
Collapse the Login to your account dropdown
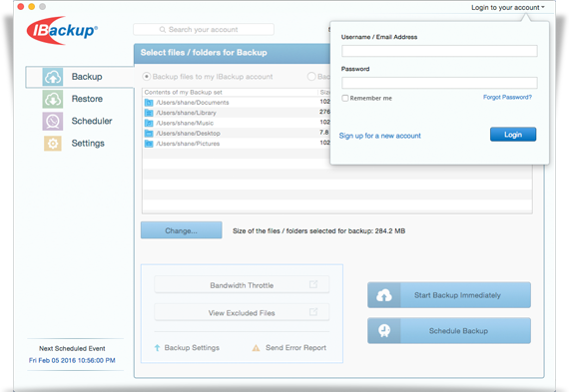pos(508,7)
